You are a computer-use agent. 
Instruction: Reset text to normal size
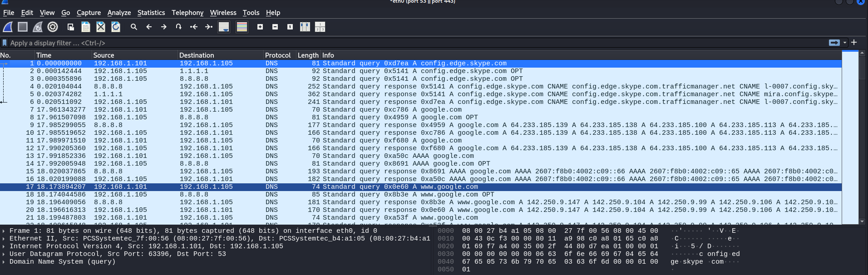290,27
